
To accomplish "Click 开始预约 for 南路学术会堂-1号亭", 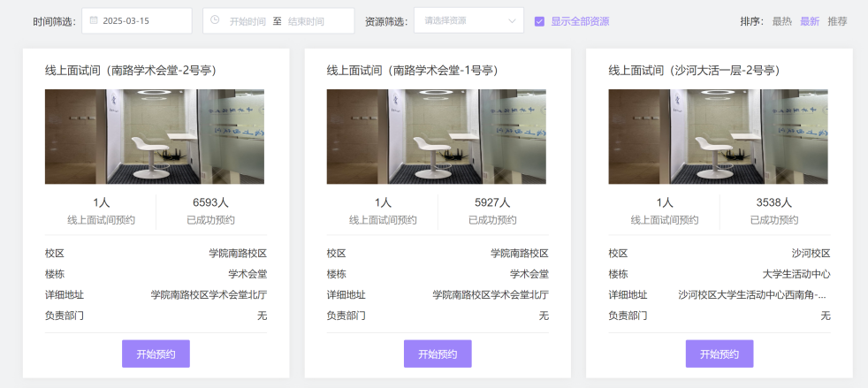I will [x=438, y=354].
